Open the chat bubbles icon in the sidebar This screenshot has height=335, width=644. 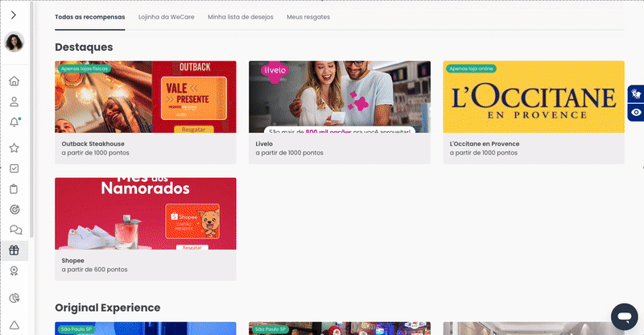point(15,230)
